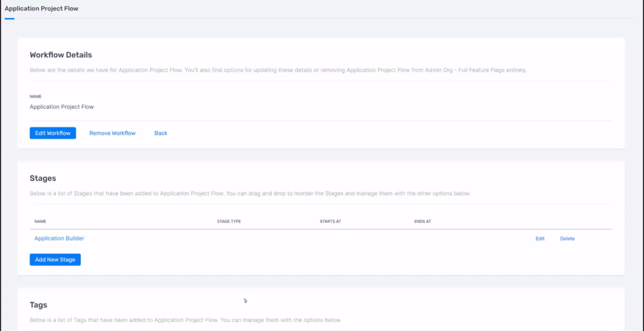Go back using the Back link
The image size is (644, 331).
pos(160,133)
